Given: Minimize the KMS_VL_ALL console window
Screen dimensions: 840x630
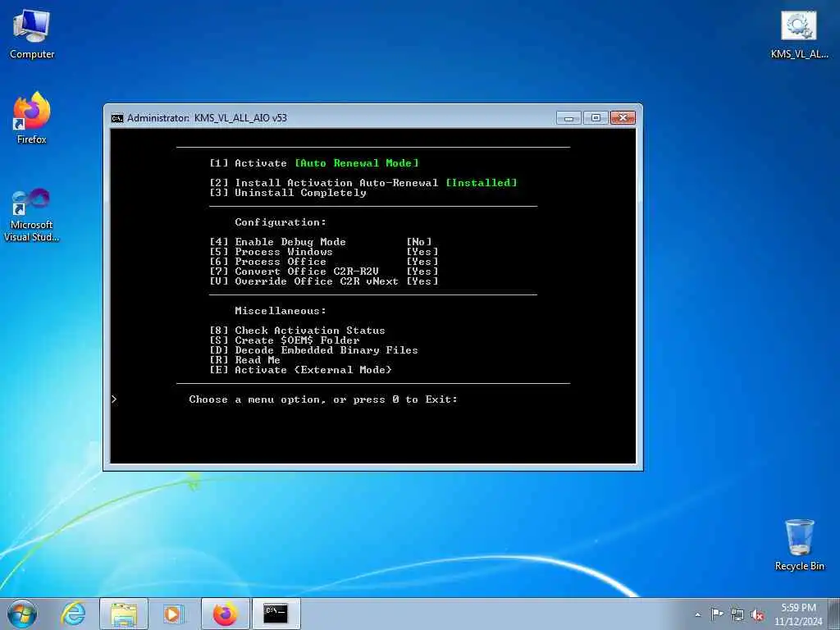Looking at the screenshot, I should 568,118.
